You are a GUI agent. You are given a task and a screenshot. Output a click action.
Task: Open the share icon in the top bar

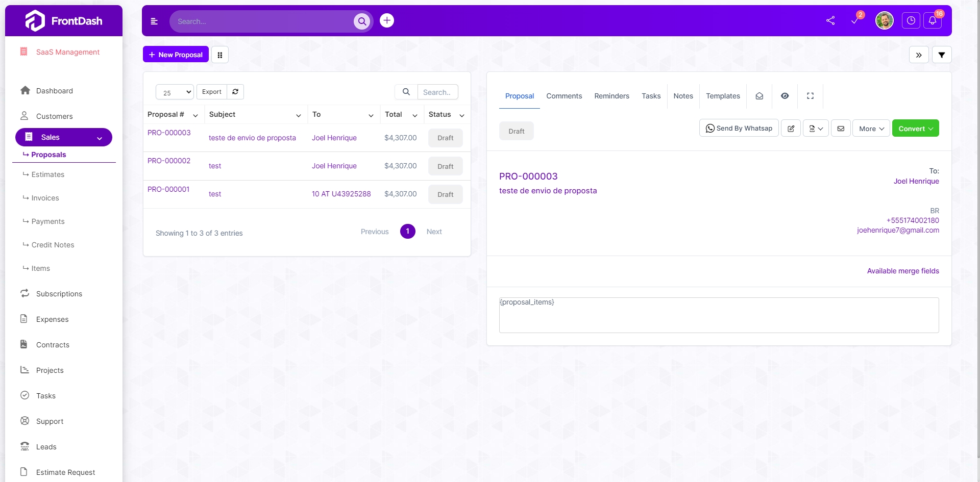pyautogui.click(x=830, y=20)
